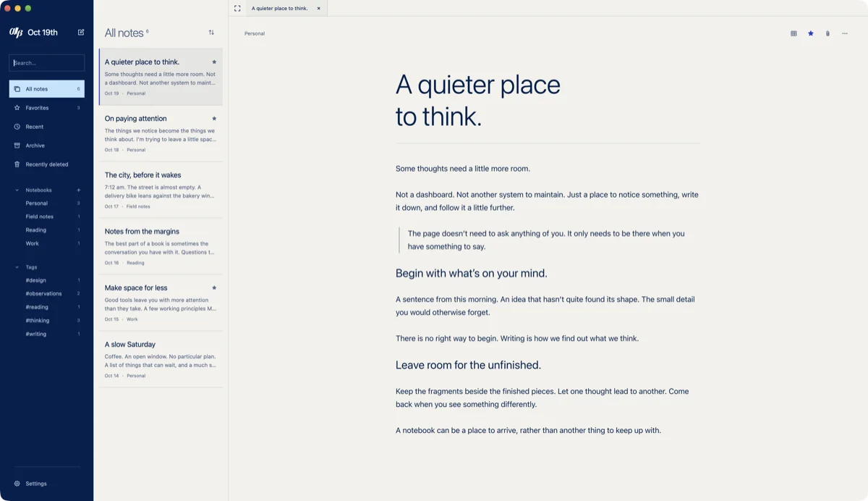Collapse the Notebooks section chevron
The image size is (868, 501).
[17, 190]
